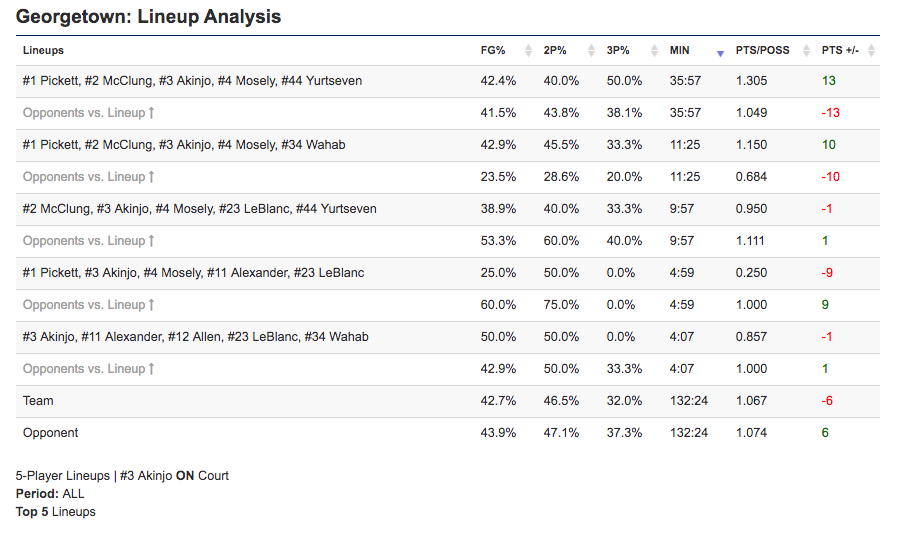This screenshot has height=538, width=897.
Task: Click the PTS +/- sort arrows icon
Action: (x=872, y=51)
